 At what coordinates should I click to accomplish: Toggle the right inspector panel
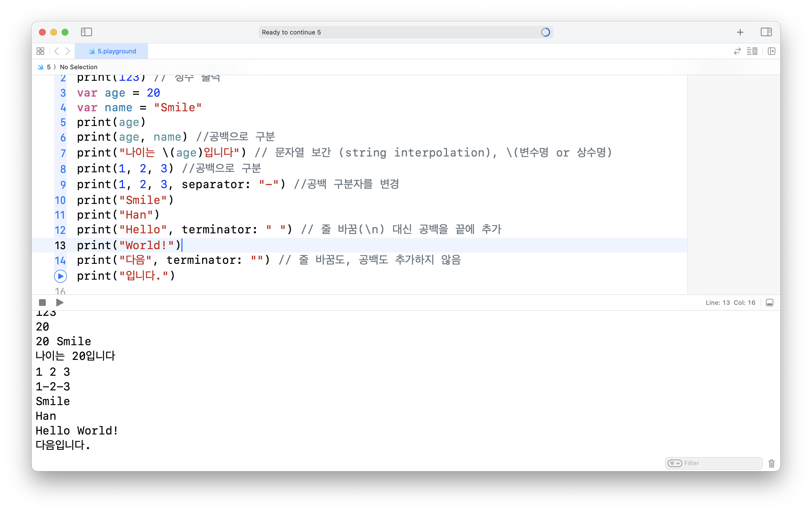(766, 32)
